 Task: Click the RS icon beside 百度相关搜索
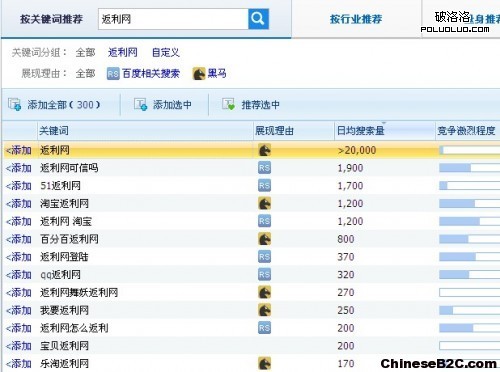click(113, 74)
